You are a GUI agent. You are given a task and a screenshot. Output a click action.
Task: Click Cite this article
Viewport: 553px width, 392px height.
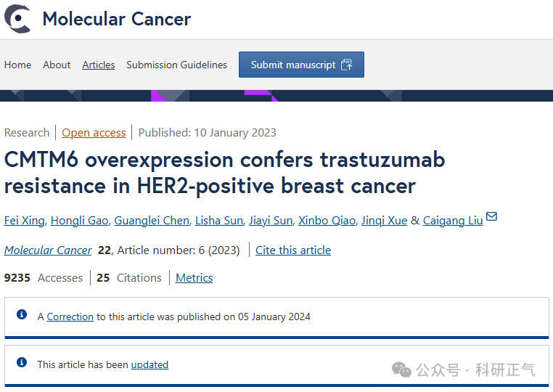293,250
